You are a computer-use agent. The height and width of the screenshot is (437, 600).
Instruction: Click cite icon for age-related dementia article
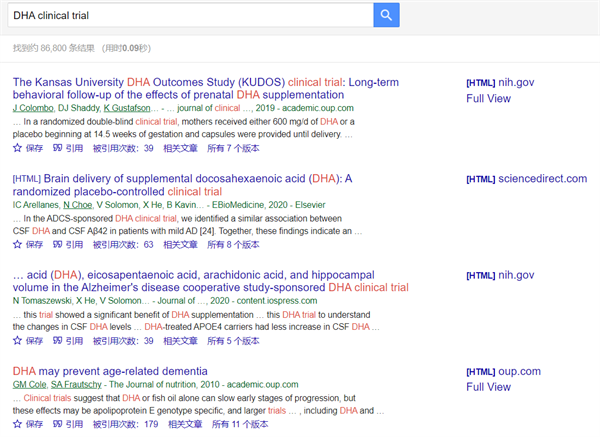58,424
